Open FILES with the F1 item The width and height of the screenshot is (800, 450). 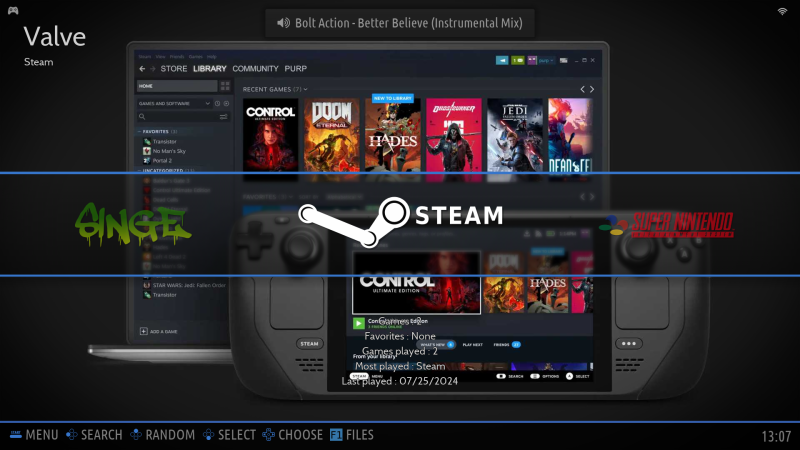352,435
